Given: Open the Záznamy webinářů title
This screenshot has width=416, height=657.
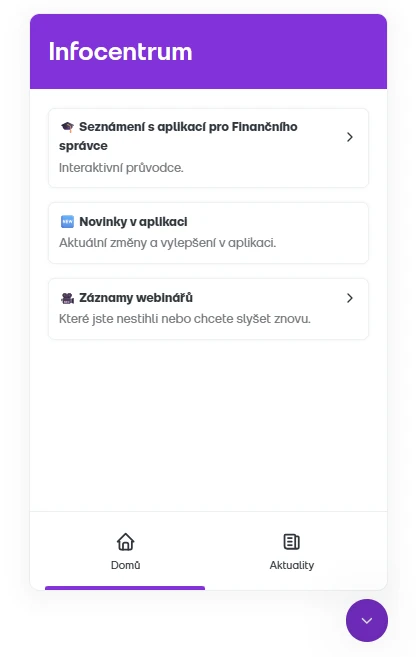Looking at the screenshot, I should tap(136, 298).
